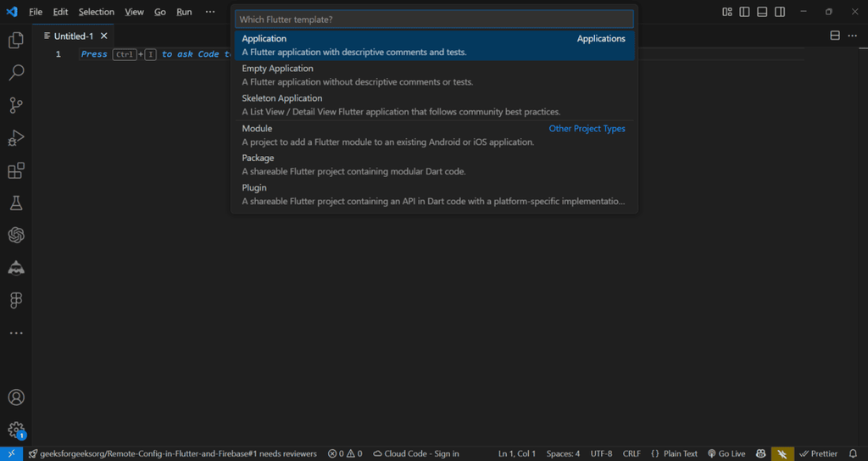Open the Manage gear icon
This screenshot has width=868, height=461.
[x=16, y=430]
